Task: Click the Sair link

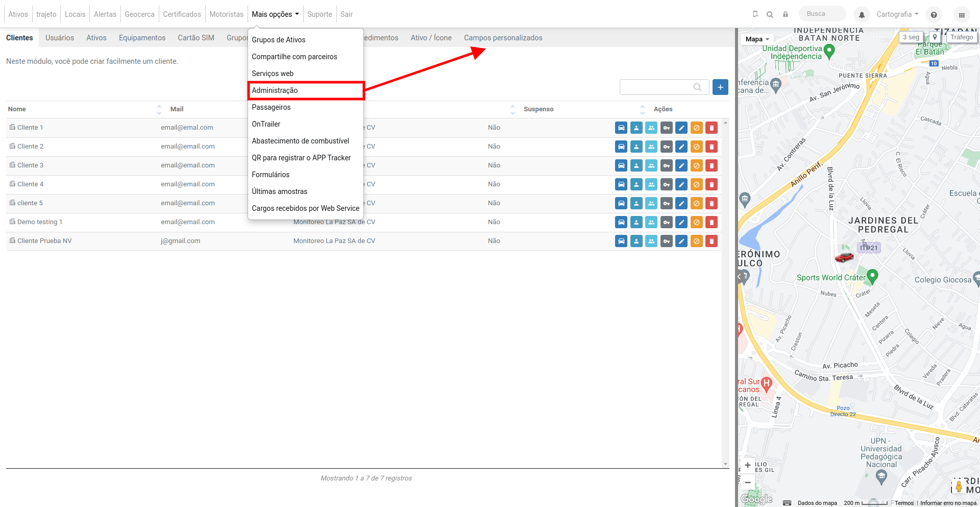Action: pyautogui.click(x=347, y=14)
